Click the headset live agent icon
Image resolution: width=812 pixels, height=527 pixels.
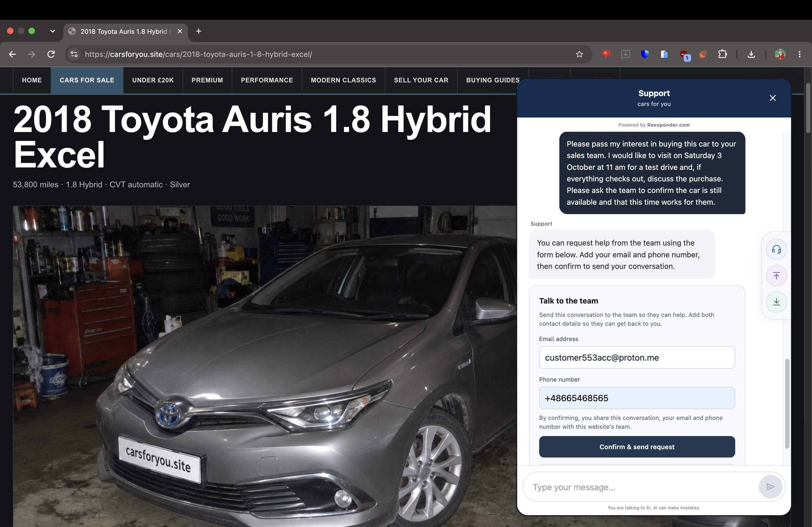click(776, 250)
